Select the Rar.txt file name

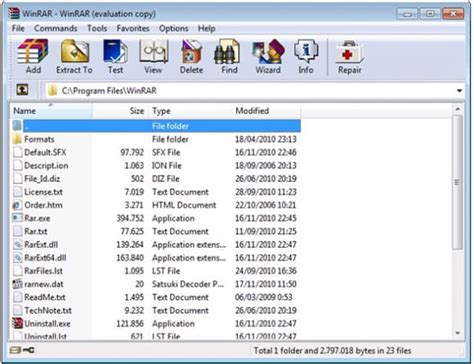(36, 231)
